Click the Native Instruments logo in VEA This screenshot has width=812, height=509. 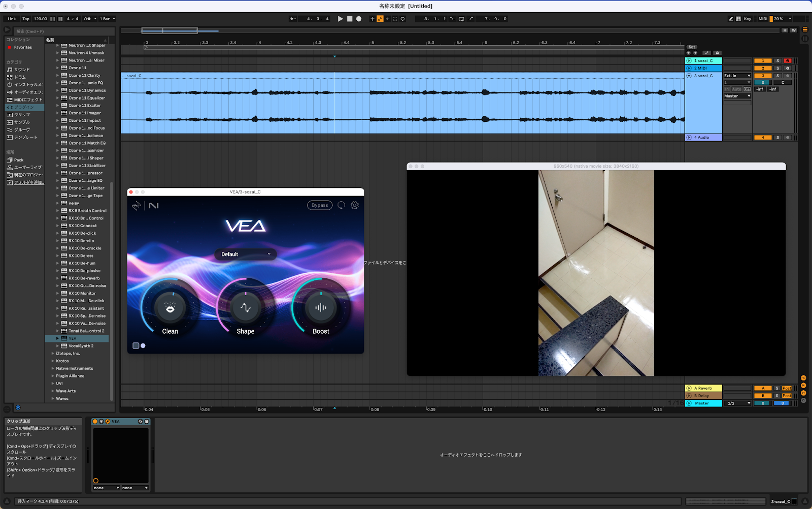click(x=154, y=205)
